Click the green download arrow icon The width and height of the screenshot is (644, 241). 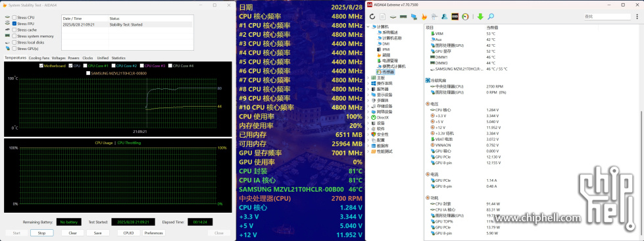(x=480, y=16)
